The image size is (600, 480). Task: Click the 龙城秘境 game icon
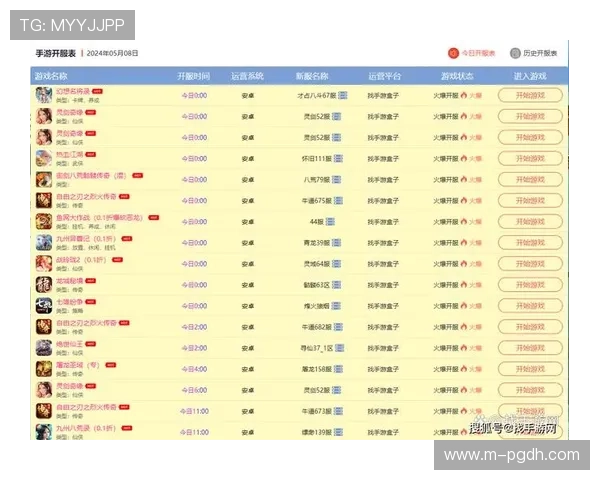click(x=44, y=284)
